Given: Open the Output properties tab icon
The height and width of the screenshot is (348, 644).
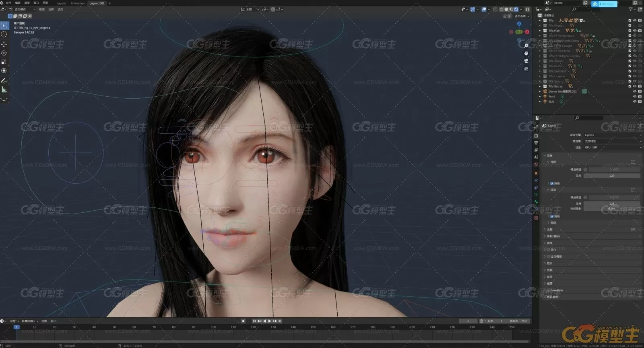Looking at the screenshot, I should pyautogui.click(x=536, y=143).
